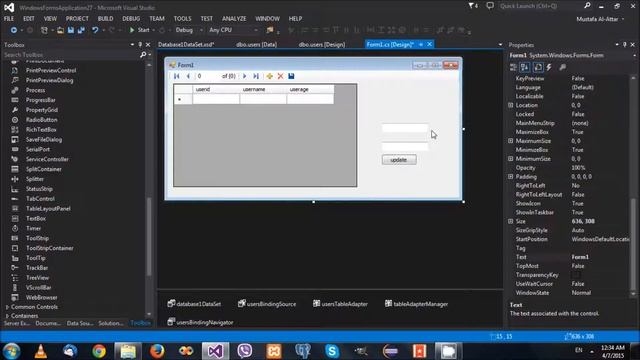Open the TOOLS menu

182,18
